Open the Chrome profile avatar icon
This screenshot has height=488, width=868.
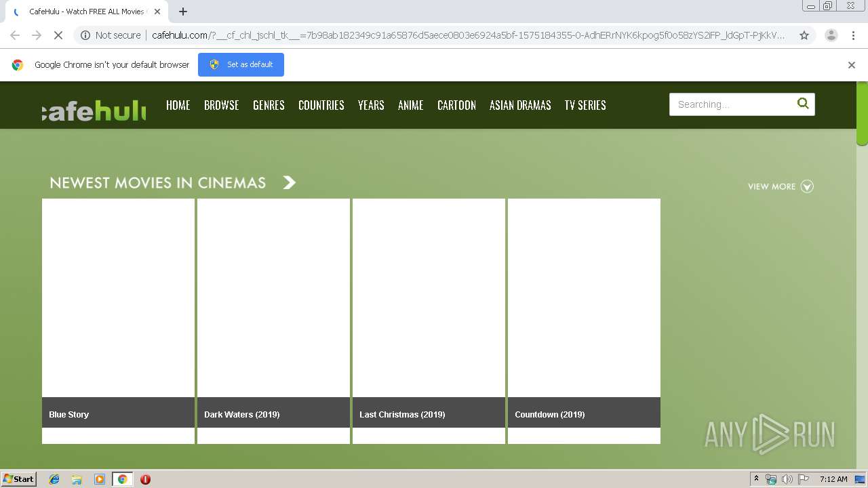[x=831, y=35]
